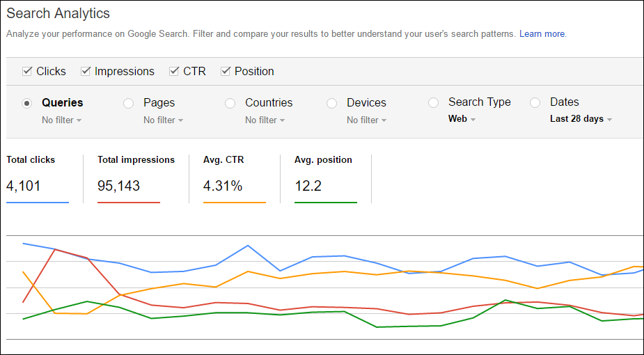The height and width of the screenshot is (355, 644).
Task: Click the Avg. CTR label
Action: (223, 160)
